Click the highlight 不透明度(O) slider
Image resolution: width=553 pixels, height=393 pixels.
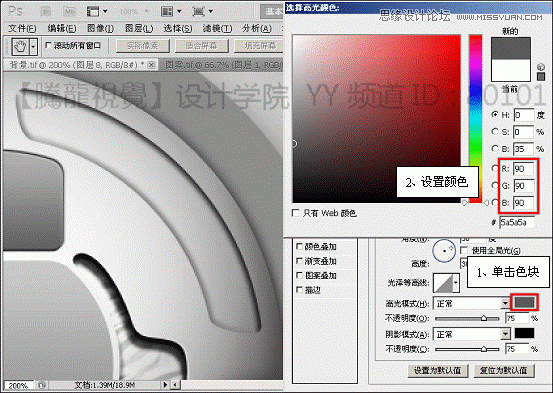[467, 318]
